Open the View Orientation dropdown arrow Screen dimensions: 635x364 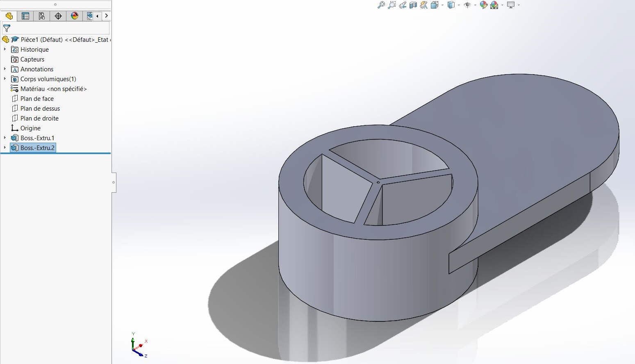click(442, 5)
